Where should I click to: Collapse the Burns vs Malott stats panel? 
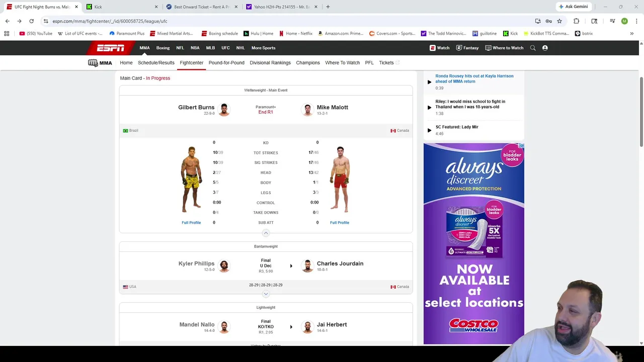(266, 233)
